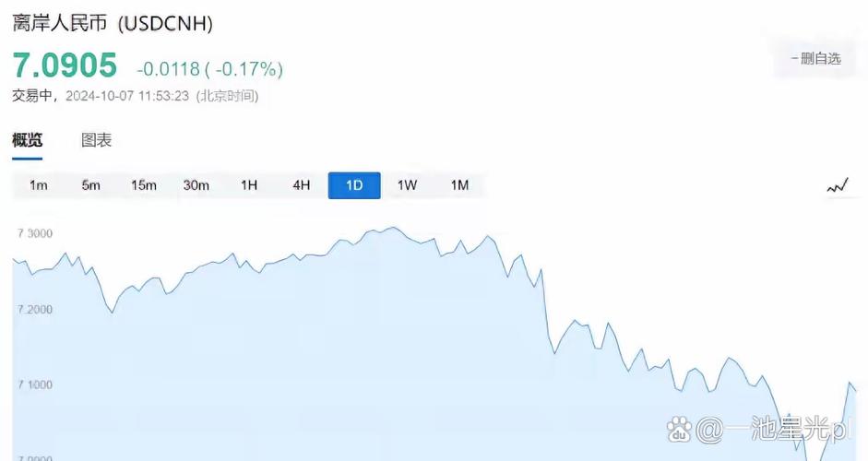Open the 概览 overview tab
This screenshot has height=461, width=868.
pyautogui.click(x=27, y=140)
